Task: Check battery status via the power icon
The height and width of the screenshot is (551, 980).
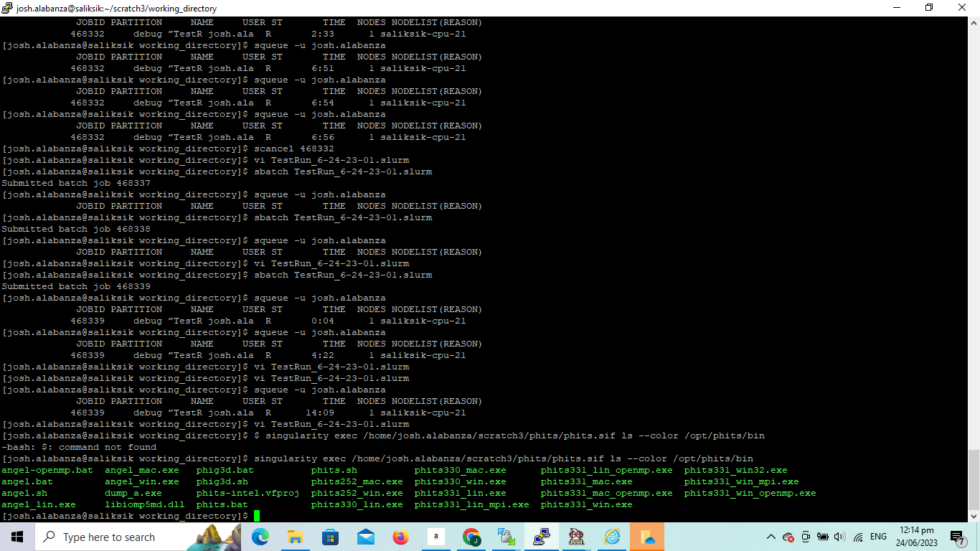Action: [x=822, y=537]
